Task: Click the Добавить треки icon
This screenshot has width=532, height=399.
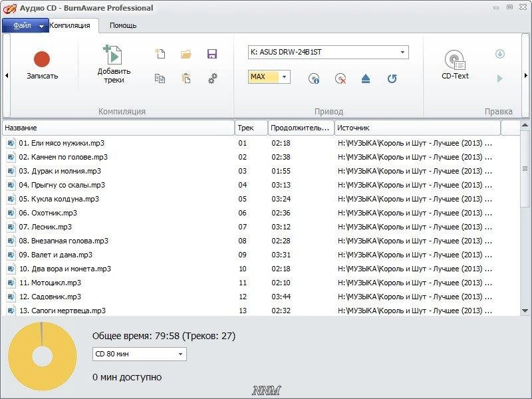Action: tap(113, 55)
